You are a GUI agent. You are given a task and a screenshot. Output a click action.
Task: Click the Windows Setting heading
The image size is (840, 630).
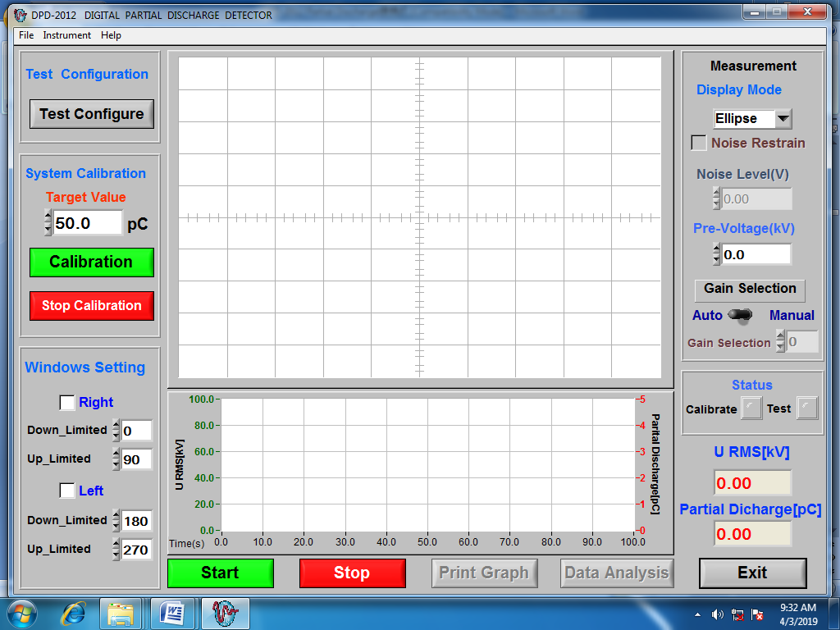(85, 367)
